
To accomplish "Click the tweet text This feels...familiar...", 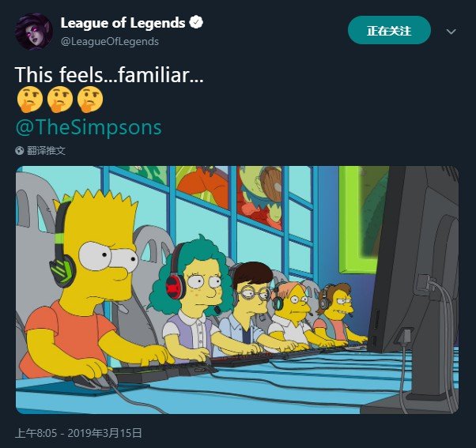I will (109, 74).
